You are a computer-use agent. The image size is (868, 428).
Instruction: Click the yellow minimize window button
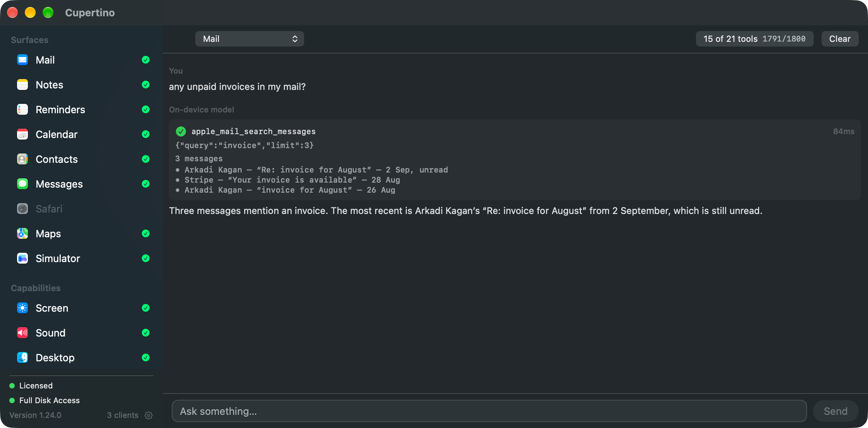click(x=30, y=12)
